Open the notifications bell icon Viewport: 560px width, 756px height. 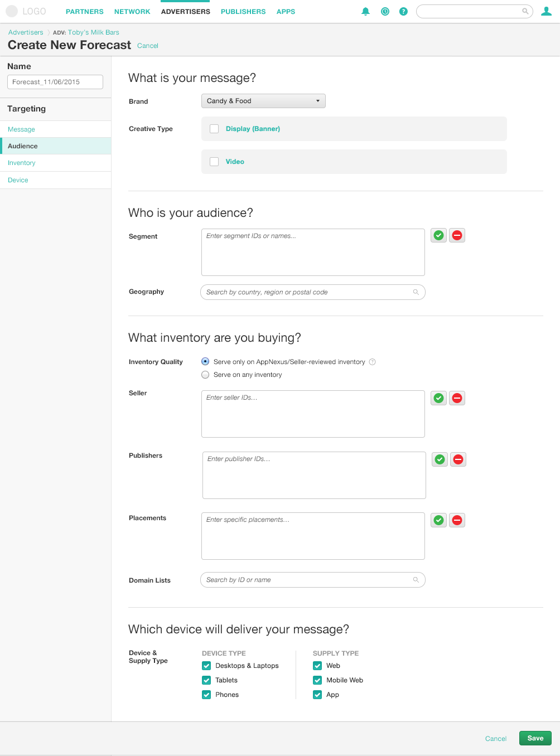[x=366, y=11]
